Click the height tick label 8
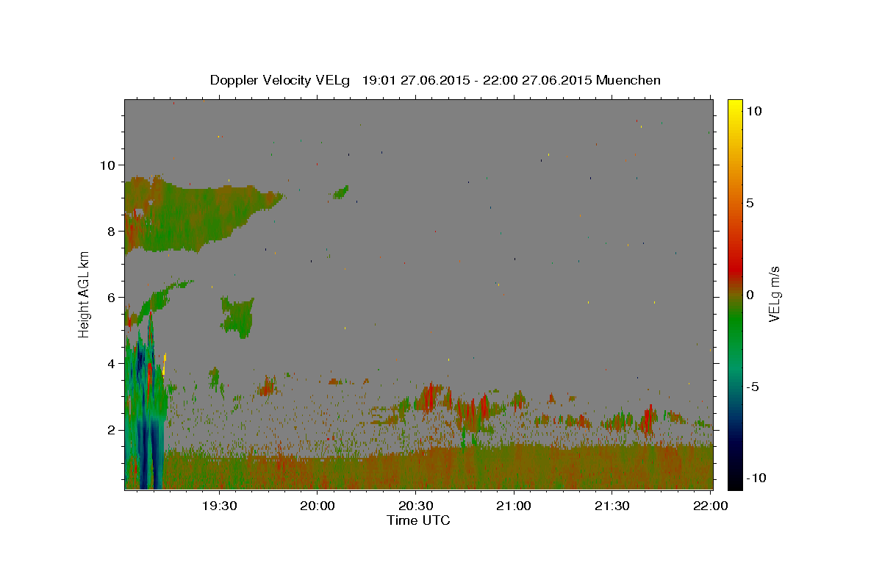Image resolution: width=882 pixels, height=588 pixels. [x=112, y=231]
